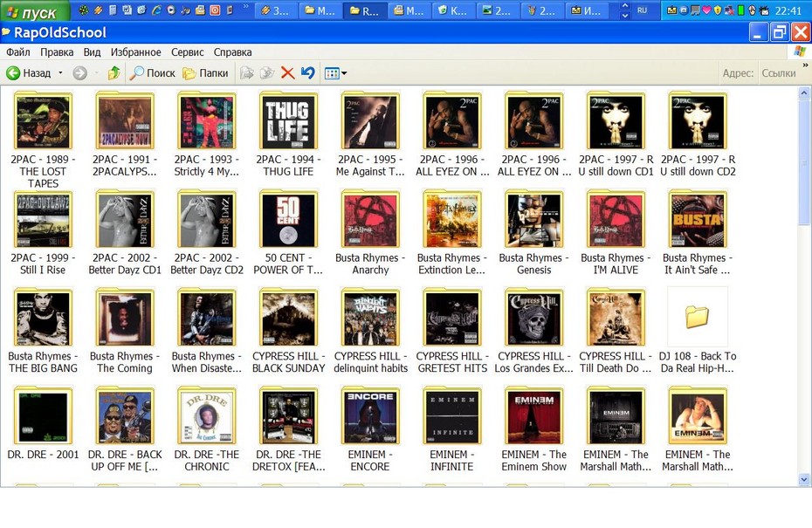This screenshot has width=812, height=528.
Task: Select the EMINEM - The Eminem Show folder
Action: [533, 429]
